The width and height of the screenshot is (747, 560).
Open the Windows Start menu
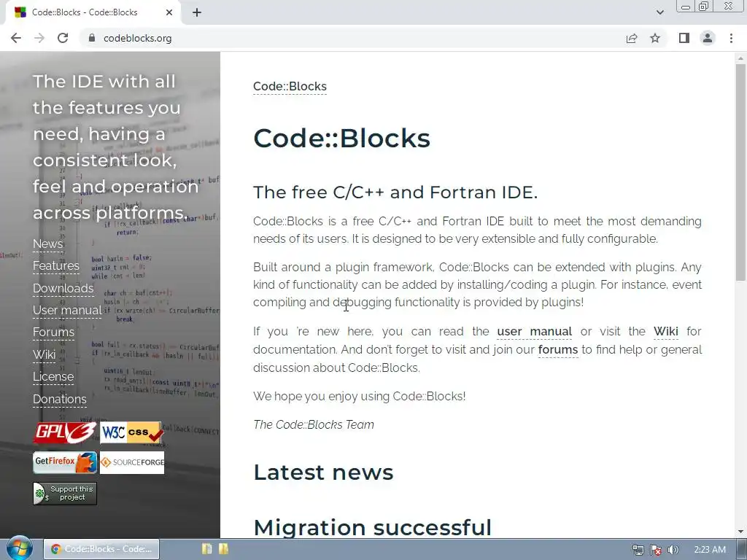[19, 548]
